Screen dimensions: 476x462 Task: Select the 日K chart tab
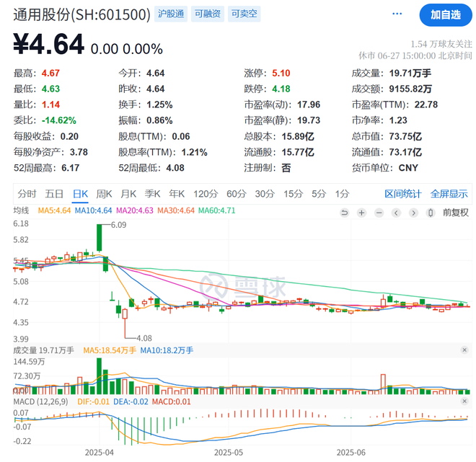click(x=81, y=194)
